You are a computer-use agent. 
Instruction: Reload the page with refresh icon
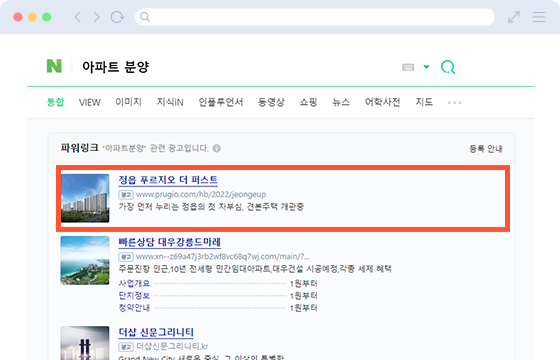pyautogui.click(x=117, y=17)
